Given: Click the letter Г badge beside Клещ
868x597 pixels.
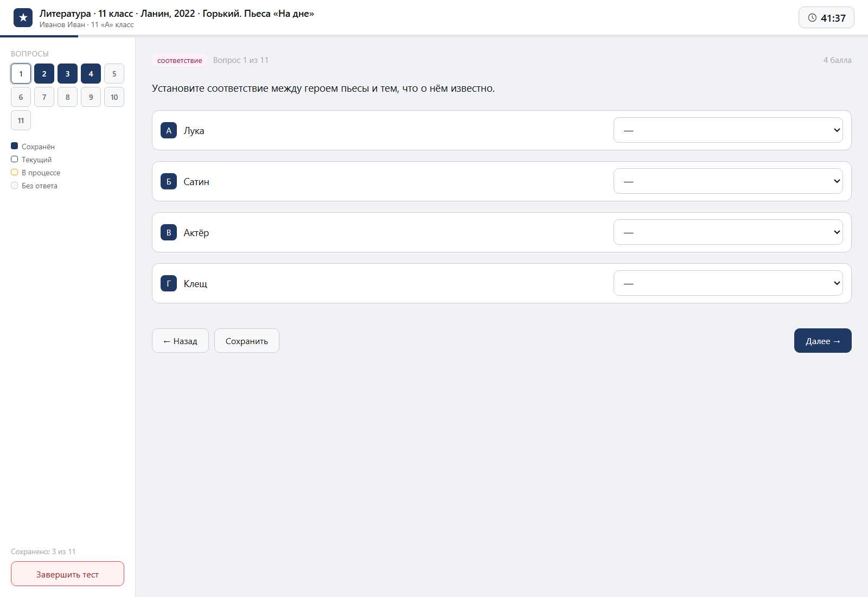Looking at the screenshot, I should tap(169, 283).
